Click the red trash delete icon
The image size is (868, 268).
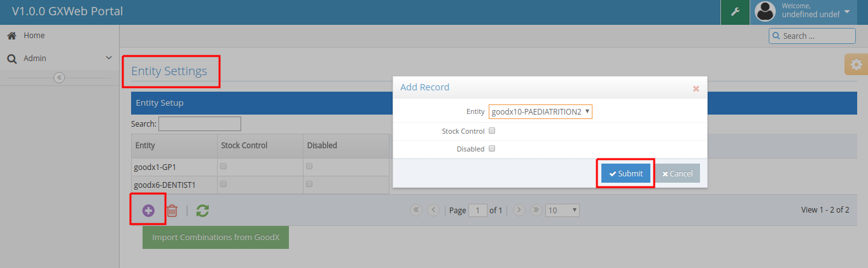pos(172,211)
